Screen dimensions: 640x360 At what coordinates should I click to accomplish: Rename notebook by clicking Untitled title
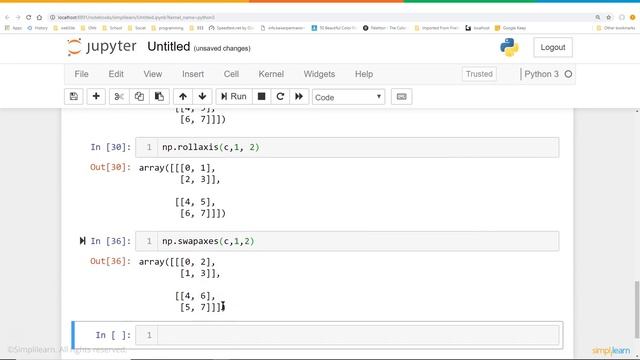click(x=169, y=47)
